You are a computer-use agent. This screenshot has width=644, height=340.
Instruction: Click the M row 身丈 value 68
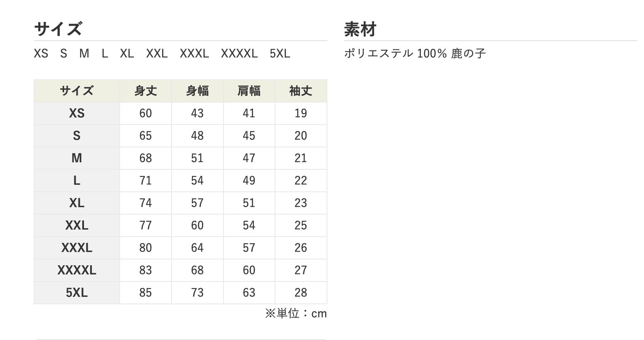click(x=145, y=158)
